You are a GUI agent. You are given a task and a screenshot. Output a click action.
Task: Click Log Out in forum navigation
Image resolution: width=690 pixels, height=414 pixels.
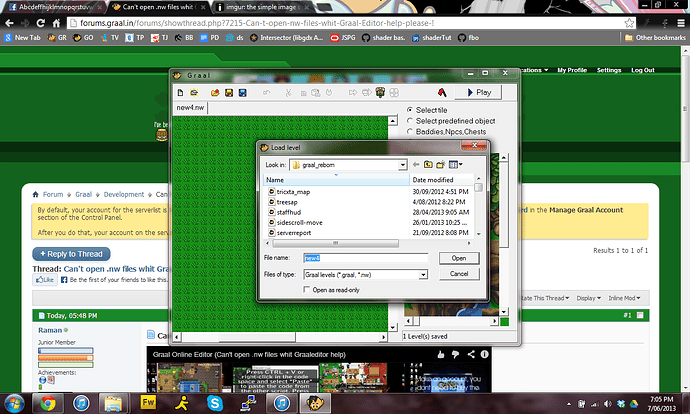tap(642, 70)
